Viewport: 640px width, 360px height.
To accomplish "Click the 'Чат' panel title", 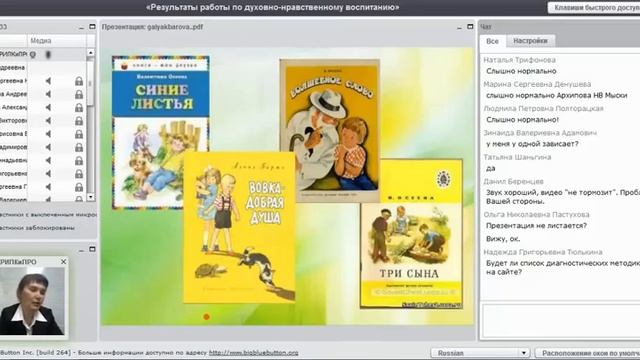I will (x=486, y=27).
